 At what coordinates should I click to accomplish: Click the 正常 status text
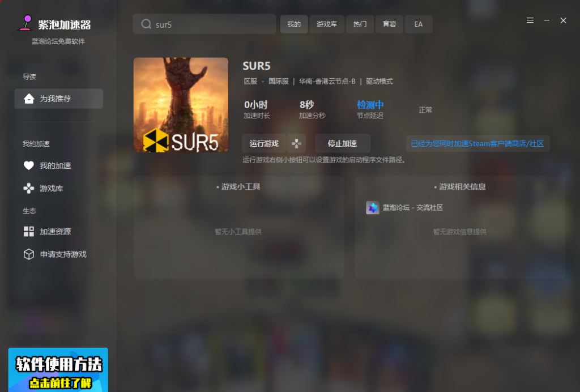pyautogui.click(x=425, y=110)
